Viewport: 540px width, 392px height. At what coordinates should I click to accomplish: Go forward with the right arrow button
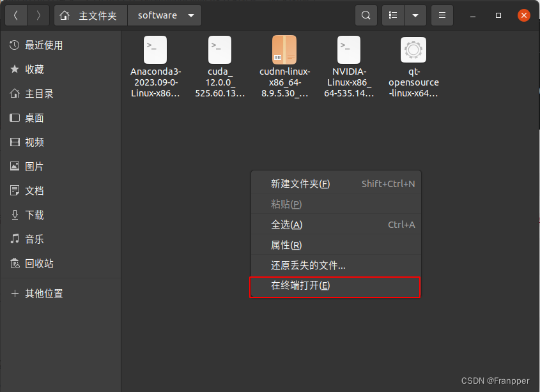point(38,15)
